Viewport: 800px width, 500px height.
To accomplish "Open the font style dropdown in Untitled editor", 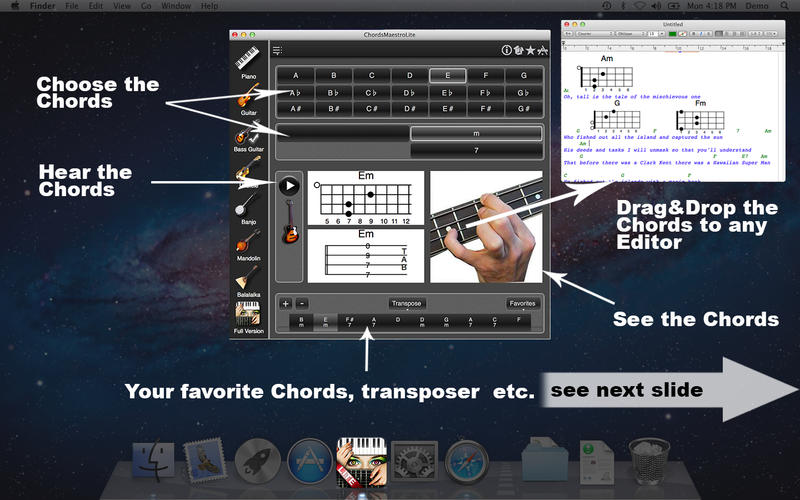I will pyautogui.click(x=632, y=34).
